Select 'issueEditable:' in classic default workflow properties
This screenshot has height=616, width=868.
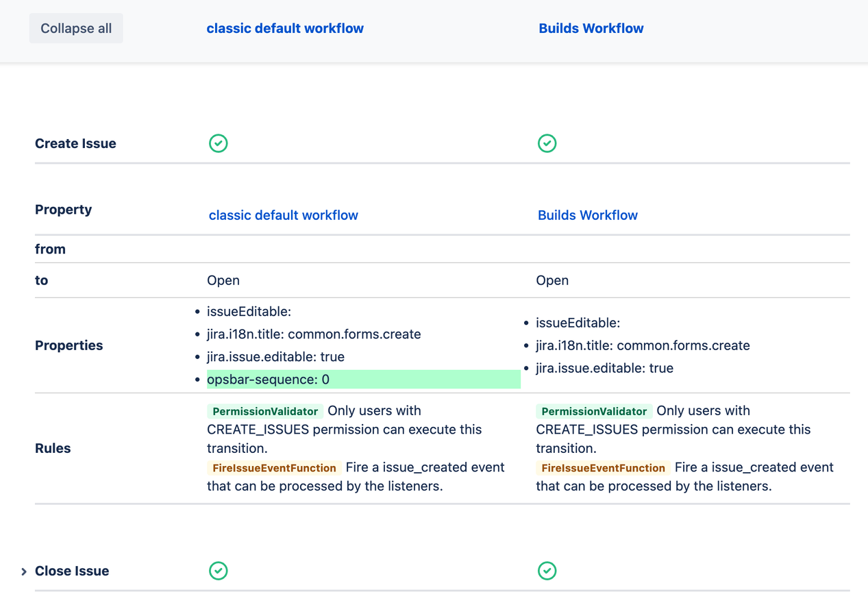249,312
